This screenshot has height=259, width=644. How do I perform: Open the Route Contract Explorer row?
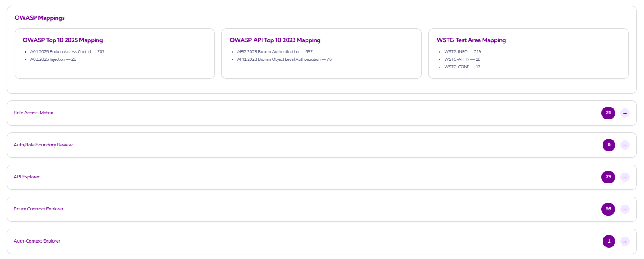pos(38,209)
